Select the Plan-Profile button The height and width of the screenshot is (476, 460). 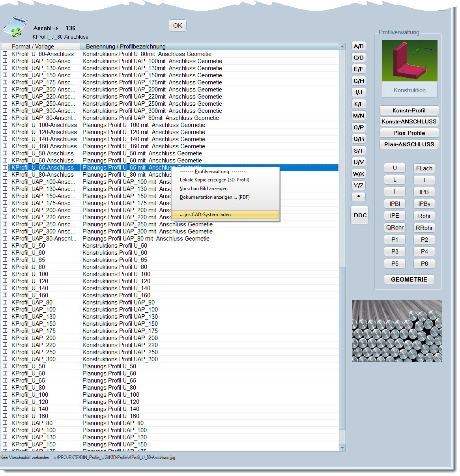click(x=409, y=133)
